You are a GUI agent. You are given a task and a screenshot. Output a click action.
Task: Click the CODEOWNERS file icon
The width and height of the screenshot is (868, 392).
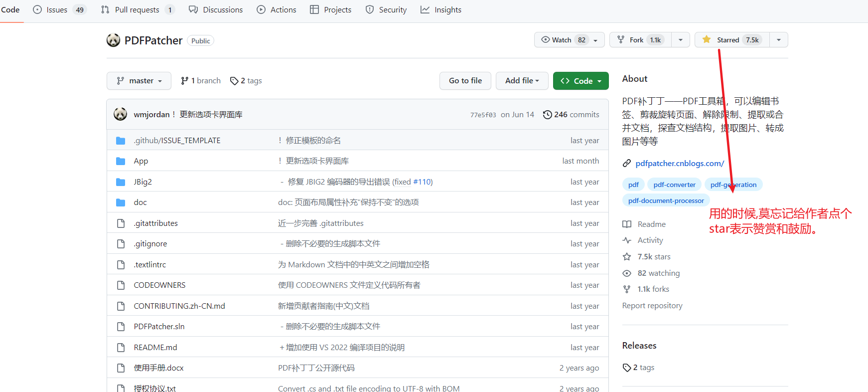(121, 285)
